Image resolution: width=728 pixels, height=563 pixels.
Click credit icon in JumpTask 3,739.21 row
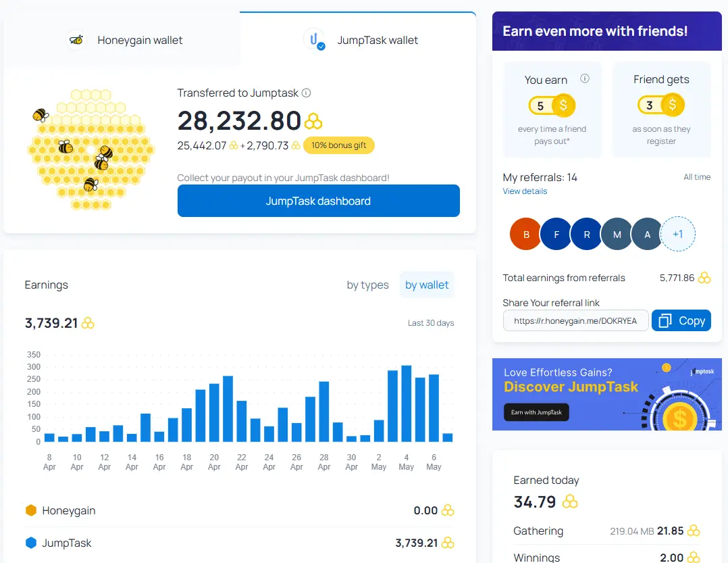coord(448,543)
